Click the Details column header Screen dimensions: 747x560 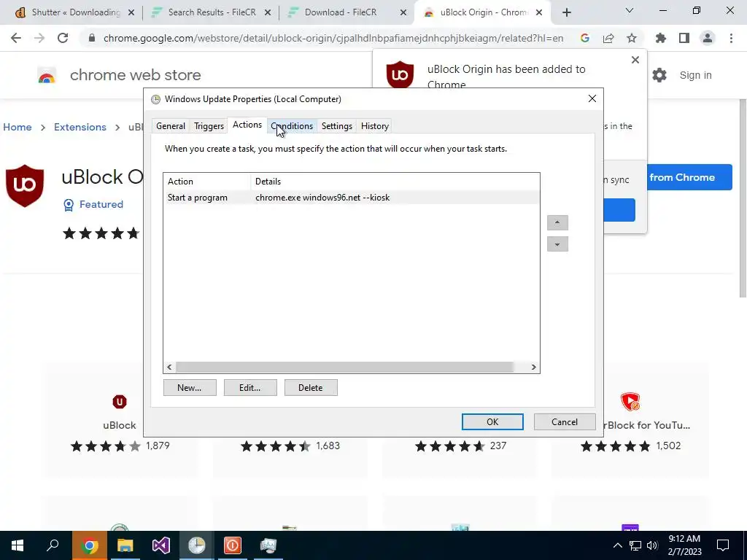(395, 182)
